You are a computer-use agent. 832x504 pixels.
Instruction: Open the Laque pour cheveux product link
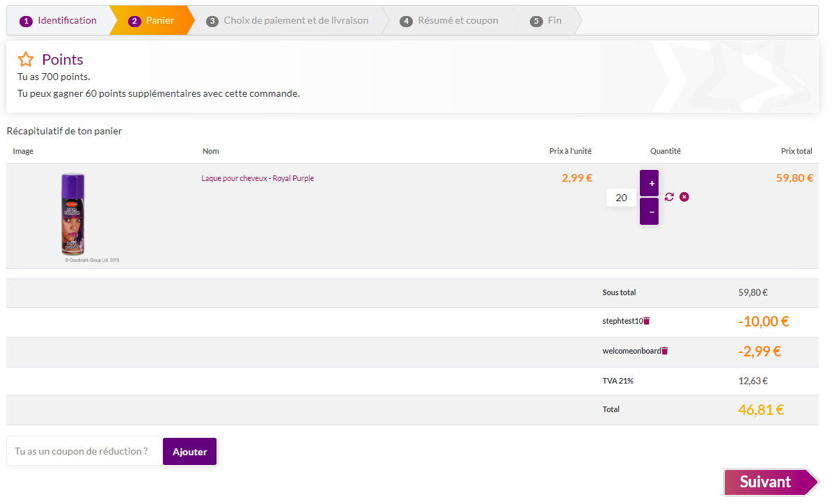pos(258,178)
